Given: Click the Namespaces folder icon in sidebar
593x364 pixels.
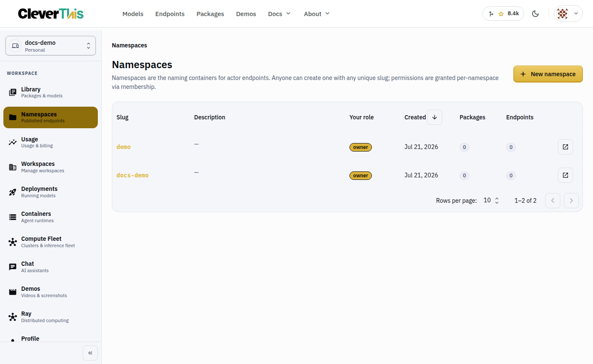Looking at the screenshot, I should point(13,117).
